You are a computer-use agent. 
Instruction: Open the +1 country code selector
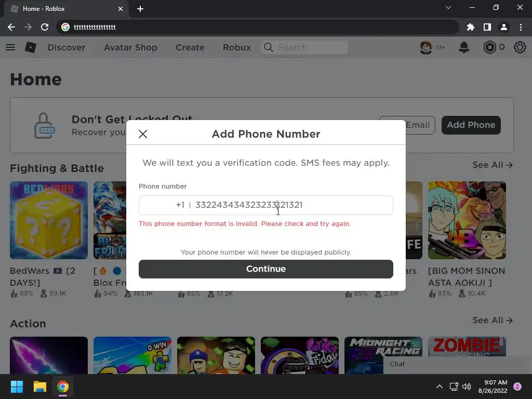tap(180, 205)
